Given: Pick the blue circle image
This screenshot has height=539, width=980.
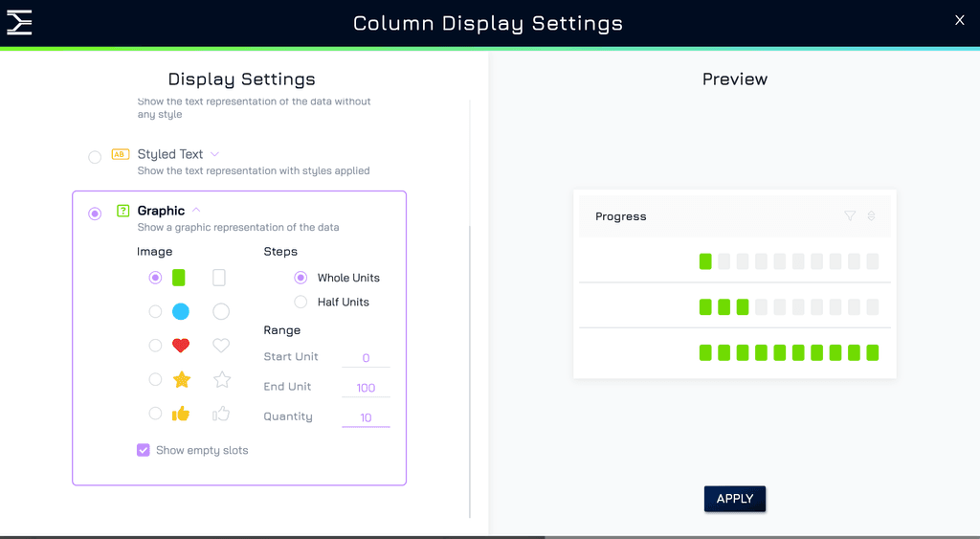Looking at the screenshot, I should pyautogui.click(x=181, y=311).
